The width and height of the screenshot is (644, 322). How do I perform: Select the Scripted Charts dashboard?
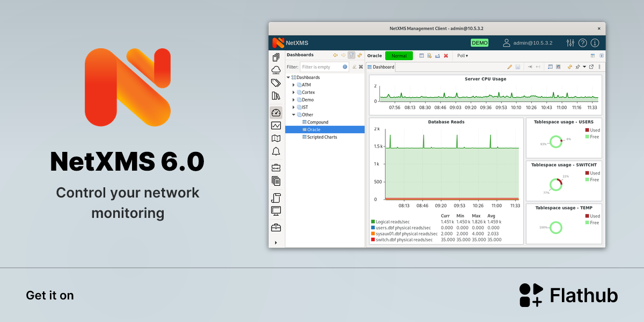(322, 137)
